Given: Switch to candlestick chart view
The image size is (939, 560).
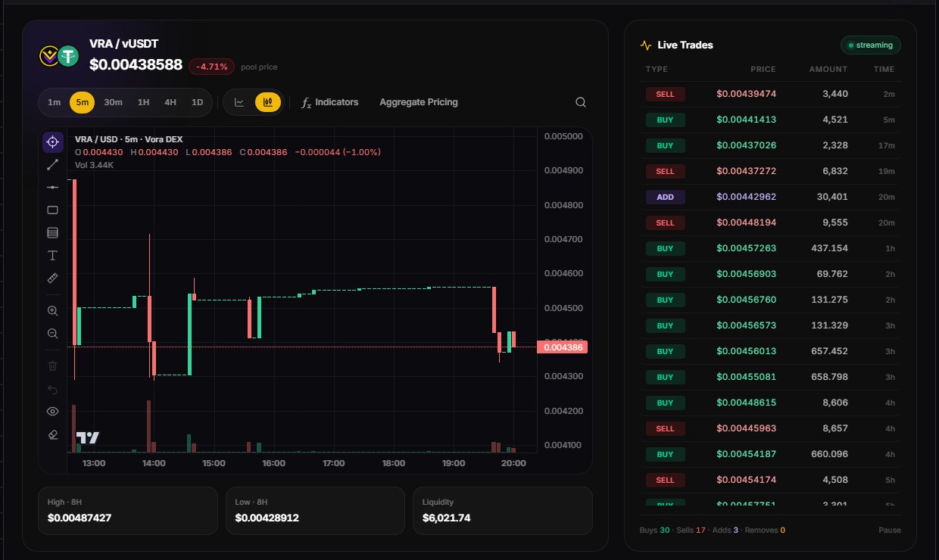Looking at the screenshot, I should (x=267, y=102).
